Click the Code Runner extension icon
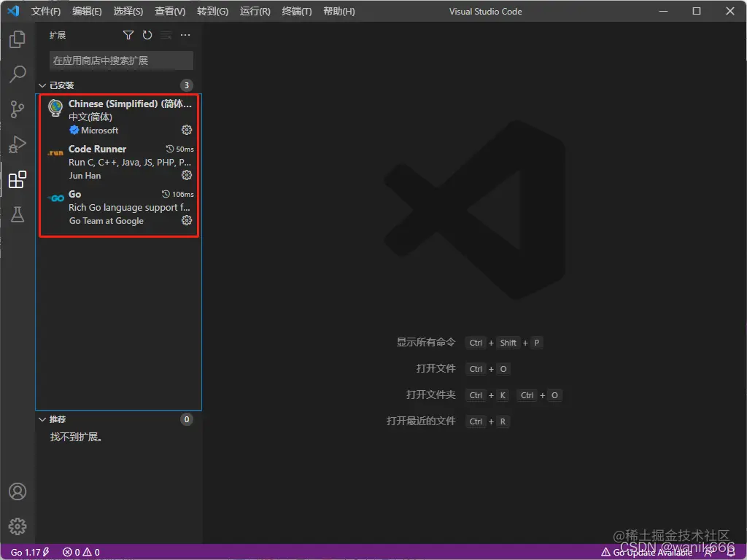This screenshot has width=747, height=560. tap(55, 153)
